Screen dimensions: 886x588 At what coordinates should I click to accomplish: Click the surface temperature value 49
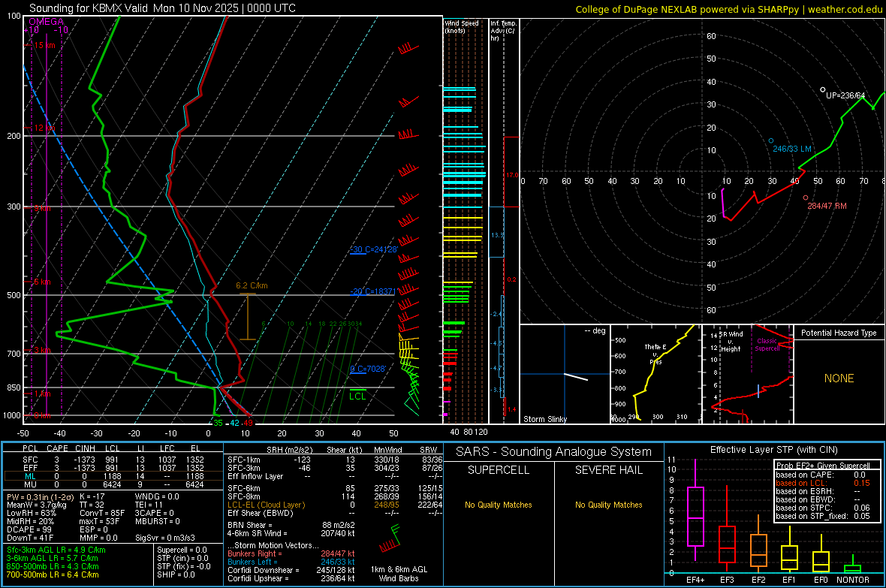248,423
